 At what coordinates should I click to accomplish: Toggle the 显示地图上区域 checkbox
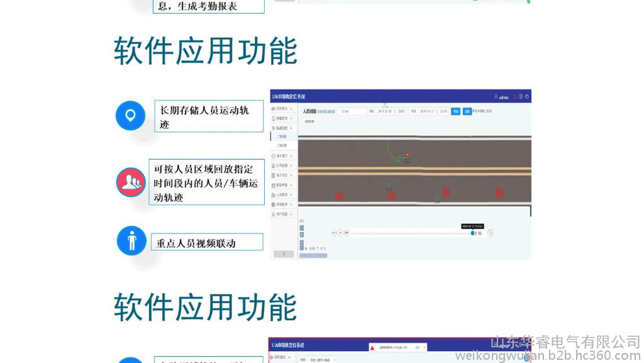[x=474, y=111]
